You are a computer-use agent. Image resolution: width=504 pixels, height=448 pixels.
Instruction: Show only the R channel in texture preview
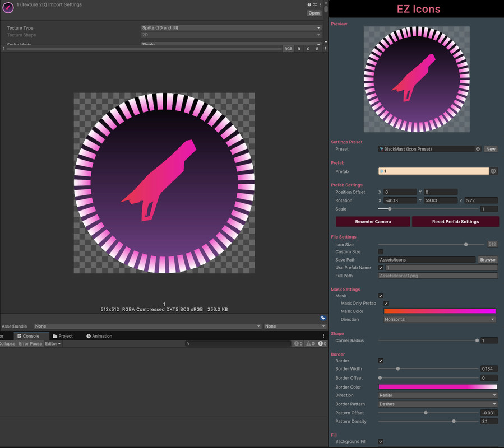[x=299, y=49]
